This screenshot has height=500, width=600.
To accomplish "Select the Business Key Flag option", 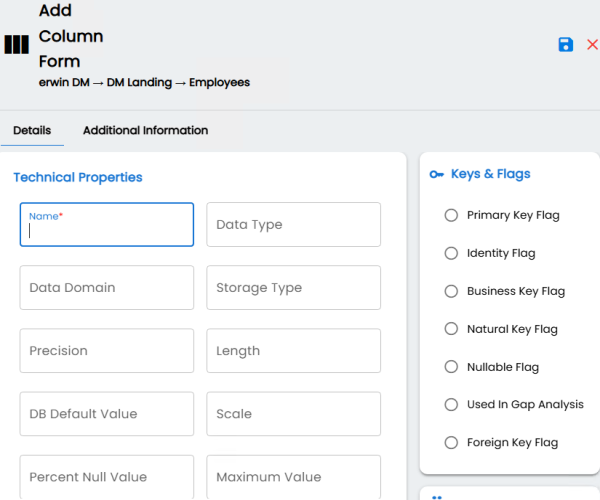I will (x=451, y=291).
